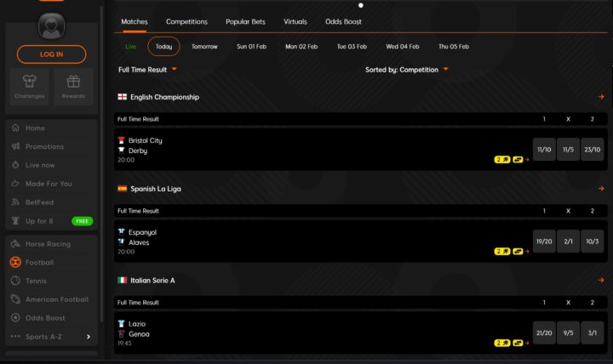Select Lazio v Genoa draw 9/5
Screen dimensions: 613x364
[x=569, y=333]
